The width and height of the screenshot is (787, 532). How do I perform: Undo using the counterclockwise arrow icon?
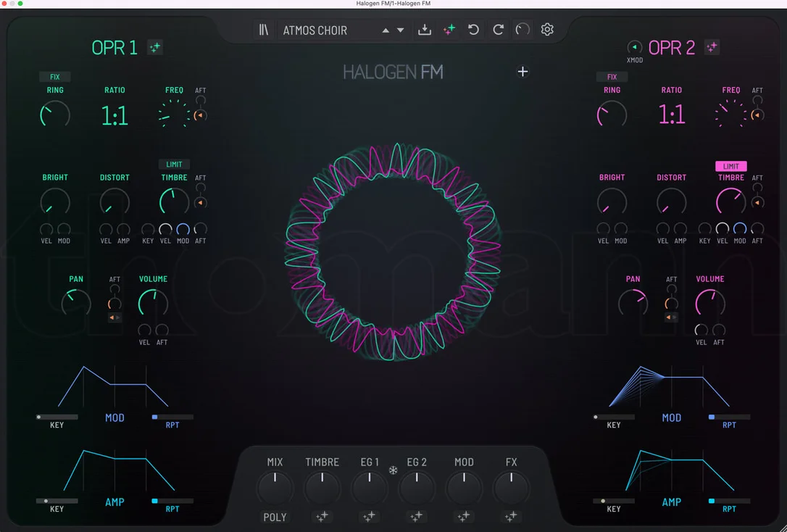click(x=473, y=30)
